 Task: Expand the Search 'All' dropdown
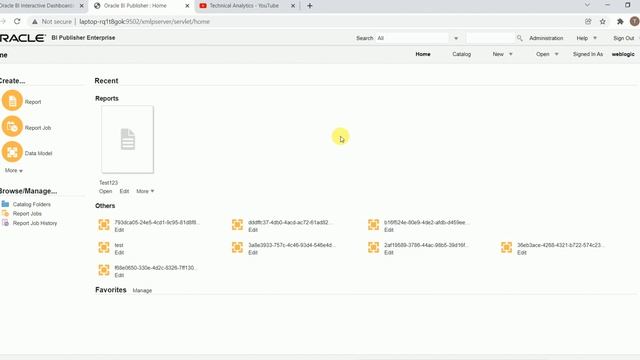click(x=456, y=38)
